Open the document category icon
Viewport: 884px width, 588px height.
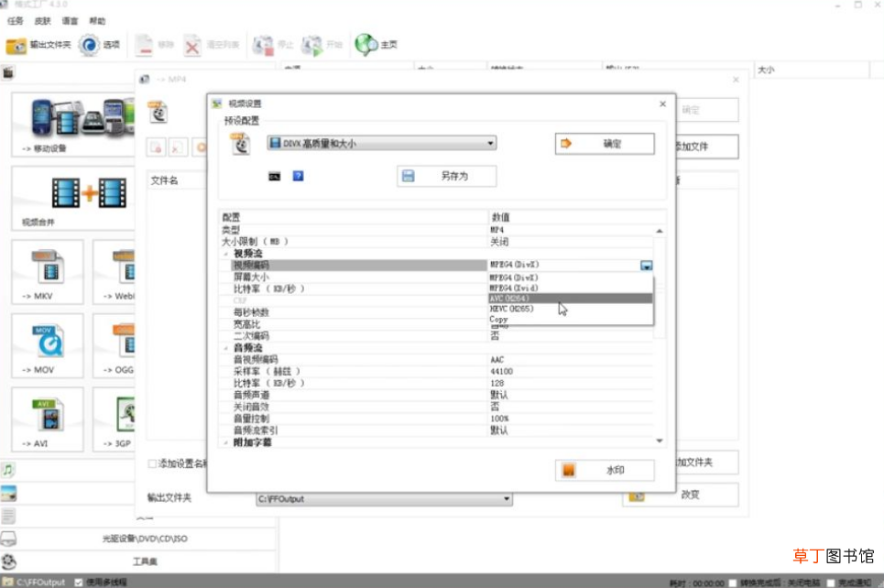8,516
